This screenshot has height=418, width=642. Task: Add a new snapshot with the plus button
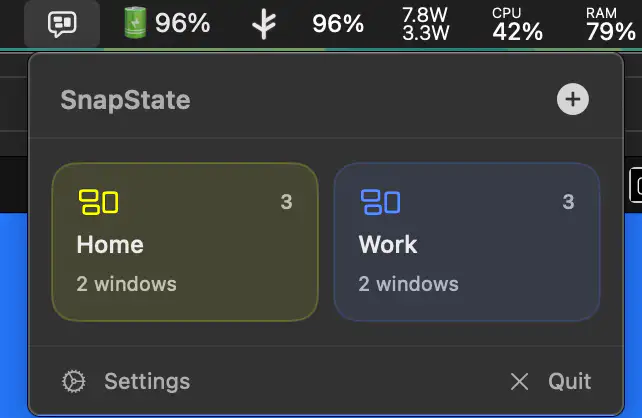pos(573,99)
